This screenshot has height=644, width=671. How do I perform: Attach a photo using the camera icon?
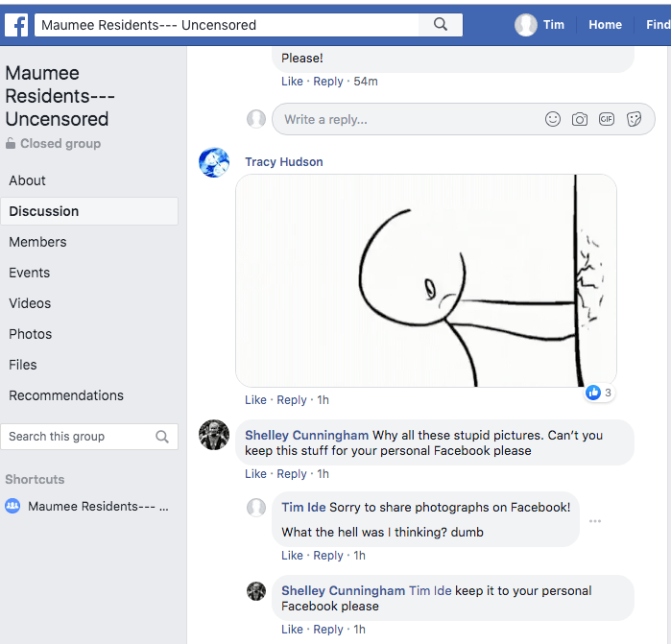coord(580,119)
